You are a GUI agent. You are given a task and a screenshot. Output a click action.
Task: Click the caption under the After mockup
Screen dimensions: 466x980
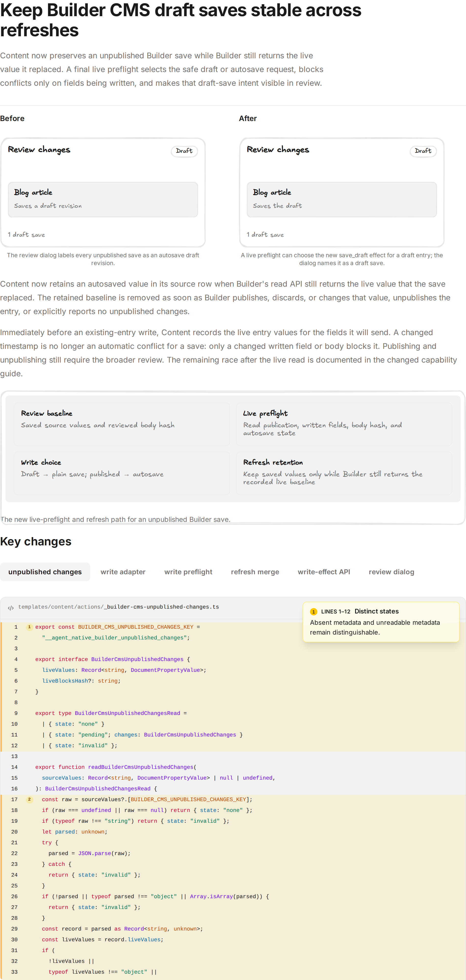[x=341, y=259]
